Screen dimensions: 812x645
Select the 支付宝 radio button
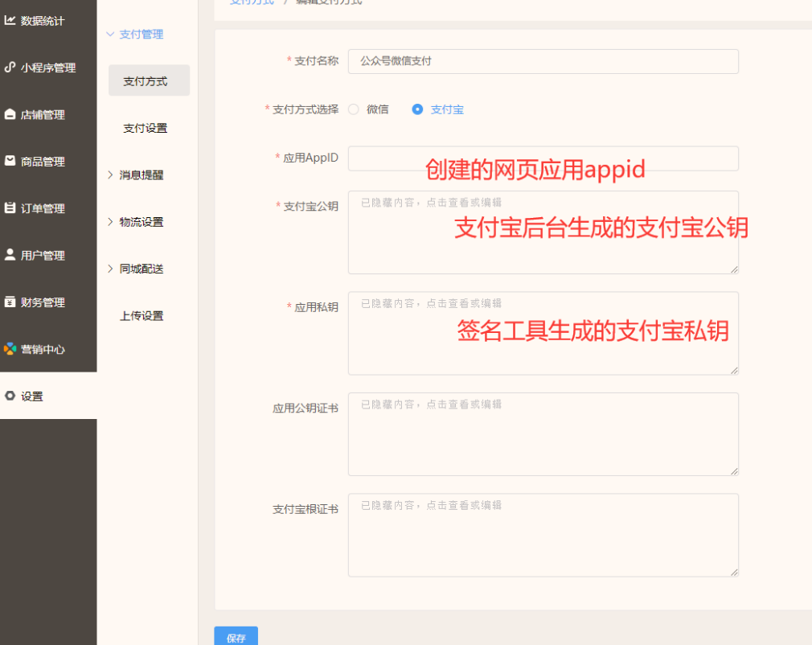[417, 109]
